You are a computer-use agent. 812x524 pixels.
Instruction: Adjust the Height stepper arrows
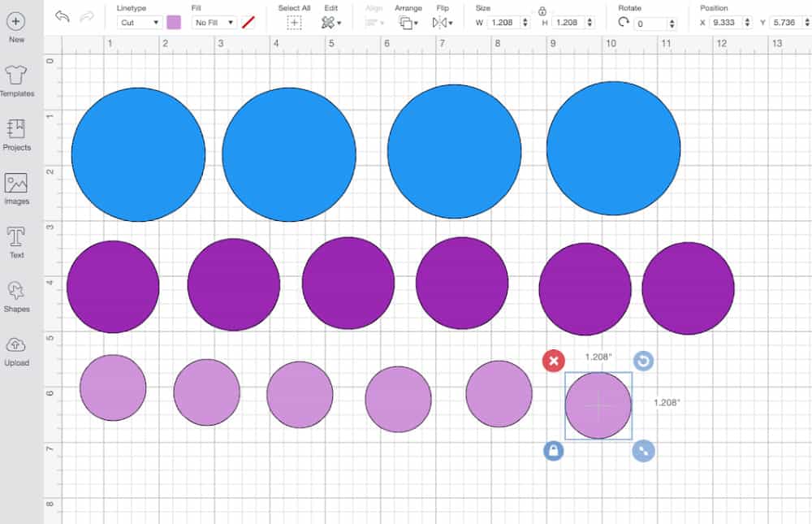click(x=590, y=22)
